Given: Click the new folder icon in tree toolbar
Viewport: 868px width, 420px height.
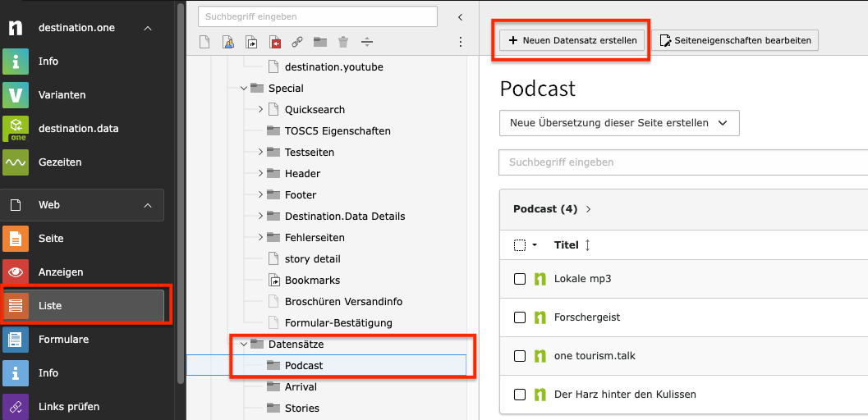Looking at the screenshot, I should click(320, 42).
